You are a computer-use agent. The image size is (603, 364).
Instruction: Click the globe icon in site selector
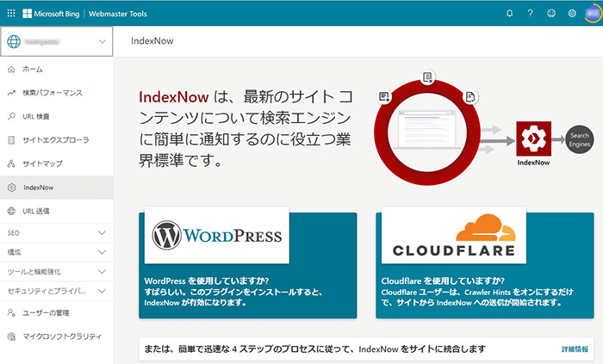point(14,41)
